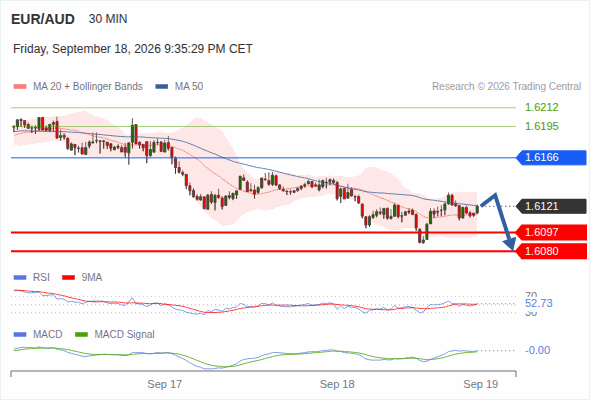The height and width of the screenshot is (400, 590).
Task: Click the black 1.6121 current price tag
Action: tap(551, 206)
